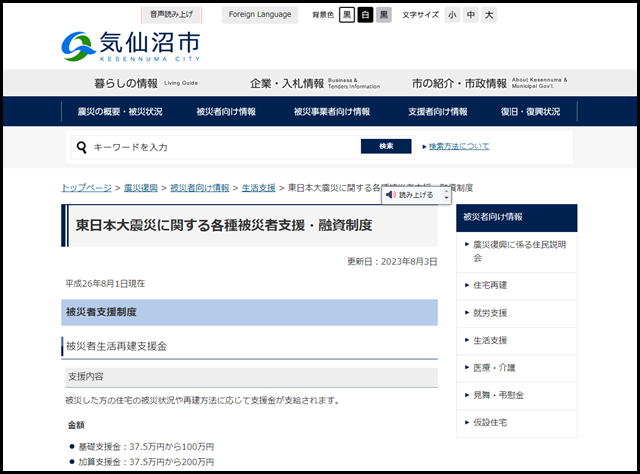Select the grey 黒 background color option
640x474 pixels.
pyautogui.click(x=383, y=15)
